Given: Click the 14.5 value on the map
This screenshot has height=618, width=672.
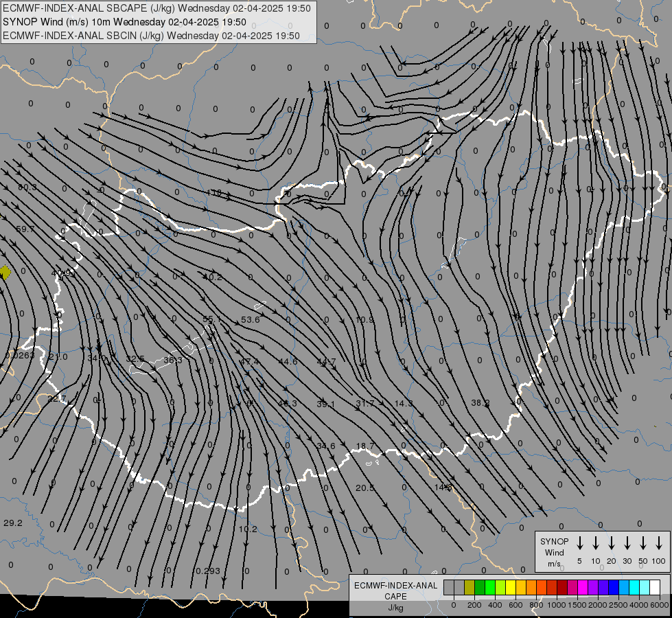Looking at the screenshot, I should tap(443, 488).
